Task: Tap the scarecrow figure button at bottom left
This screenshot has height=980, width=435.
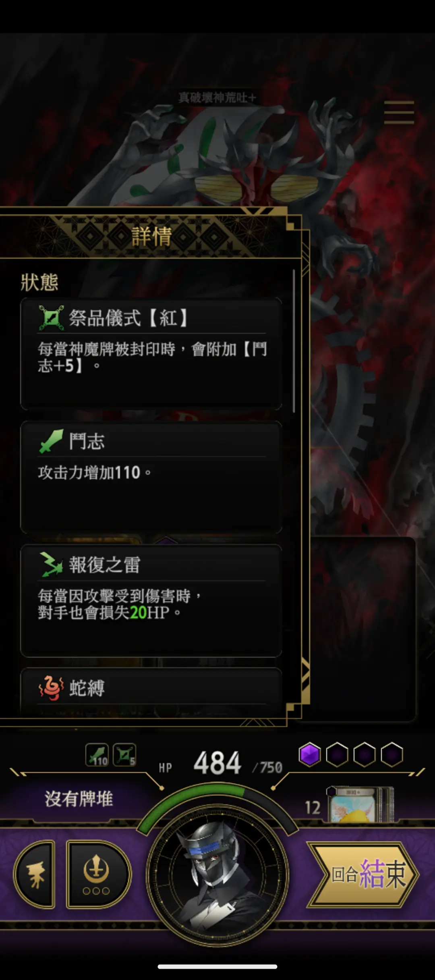Action: click(35, 874)
